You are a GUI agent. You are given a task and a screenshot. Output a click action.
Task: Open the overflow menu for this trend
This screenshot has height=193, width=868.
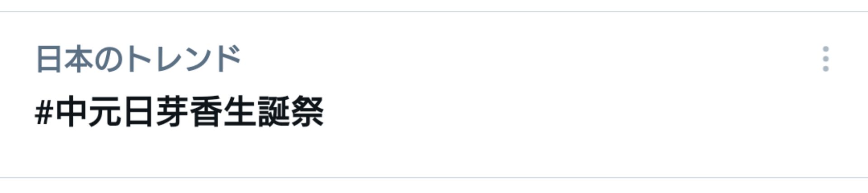tap(826, 59)
